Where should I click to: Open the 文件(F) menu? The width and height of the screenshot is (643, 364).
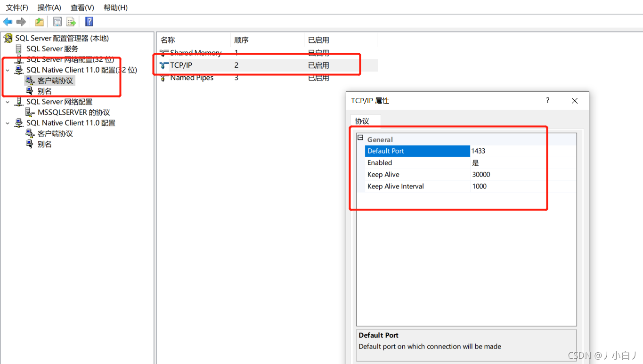(x=17, y=8)
